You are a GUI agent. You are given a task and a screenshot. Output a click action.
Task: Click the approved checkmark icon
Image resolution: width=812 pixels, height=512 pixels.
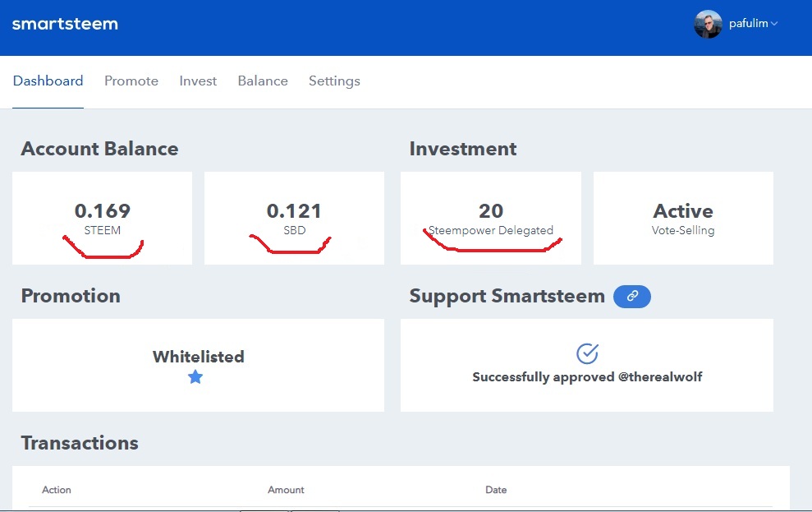[587, 353]
